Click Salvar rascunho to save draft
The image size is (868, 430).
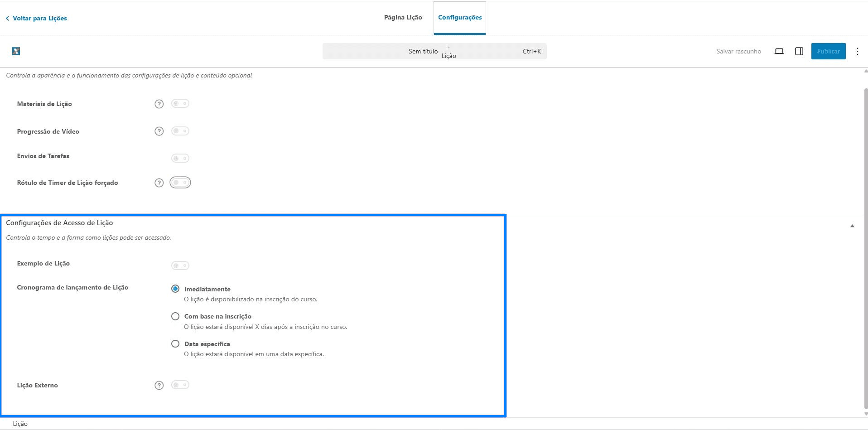[738, 51]
